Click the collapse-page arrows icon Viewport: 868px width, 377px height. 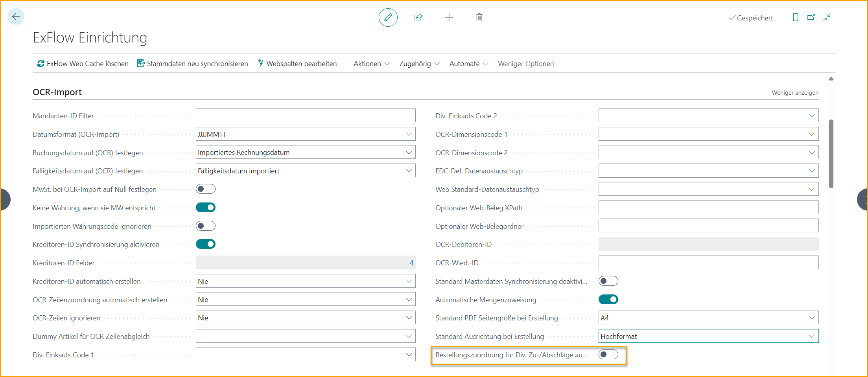827,17
